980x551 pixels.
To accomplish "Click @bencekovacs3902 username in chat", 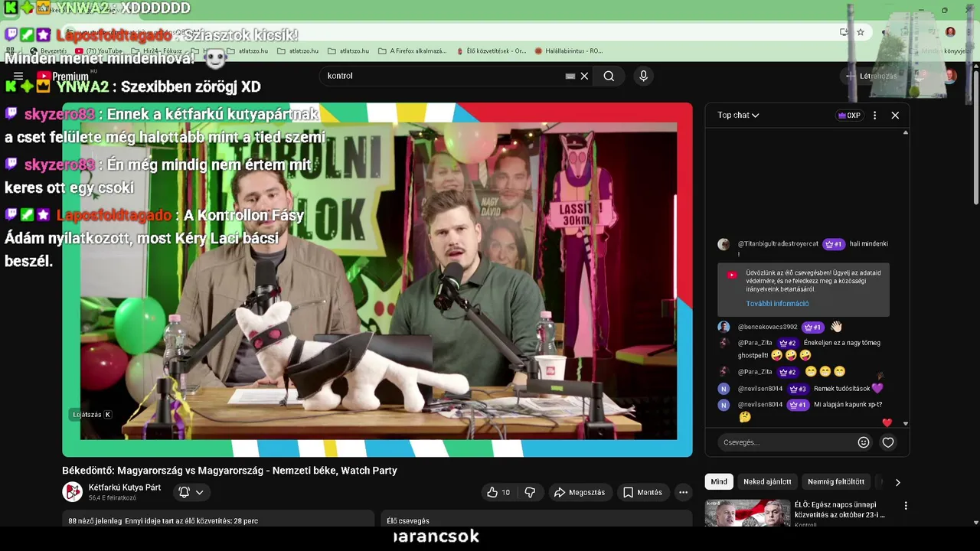I will pos(768,327).
